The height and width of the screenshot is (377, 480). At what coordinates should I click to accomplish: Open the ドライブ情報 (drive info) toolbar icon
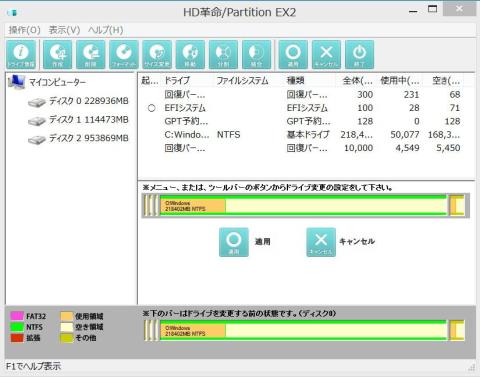tap(21, 55)
